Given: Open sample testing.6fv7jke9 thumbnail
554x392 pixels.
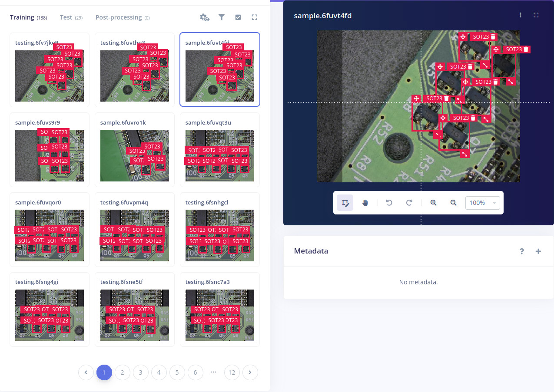Looking at the screenshot, I should (x=50, y=76).
